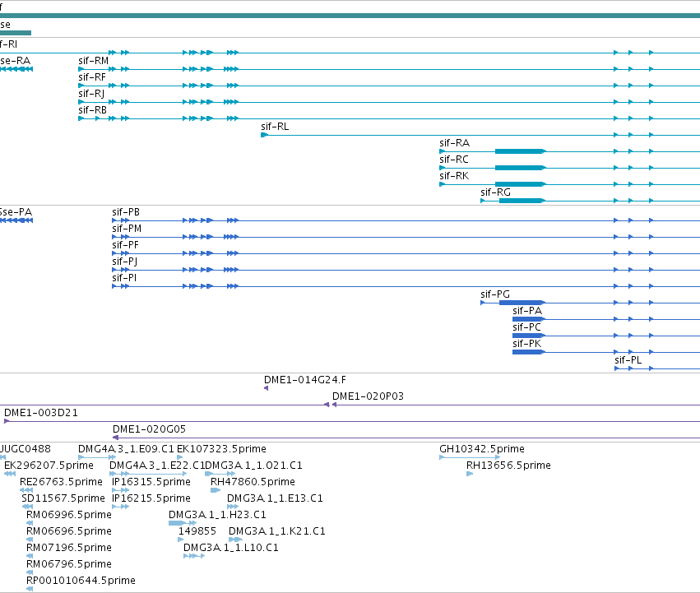Select the sif-PL protein label
The width and height of the screenshot is (700, 593).
pos(628,360)
